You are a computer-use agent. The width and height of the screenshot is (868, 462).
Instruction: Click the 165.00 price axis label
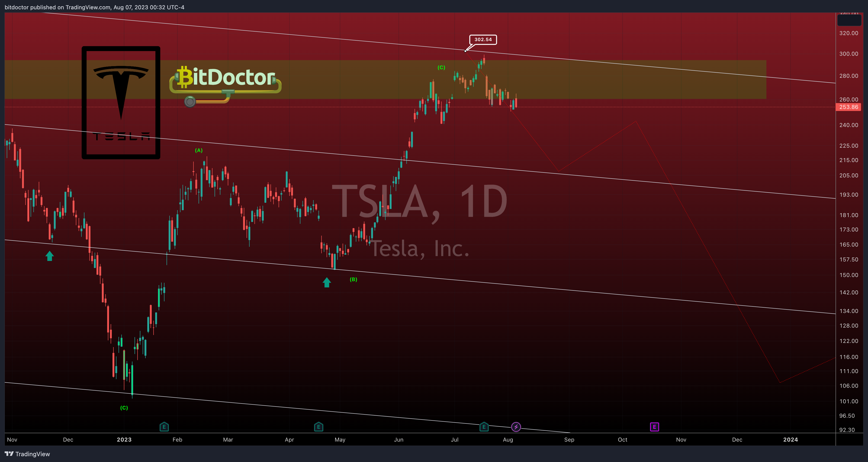tap(849, 244)
